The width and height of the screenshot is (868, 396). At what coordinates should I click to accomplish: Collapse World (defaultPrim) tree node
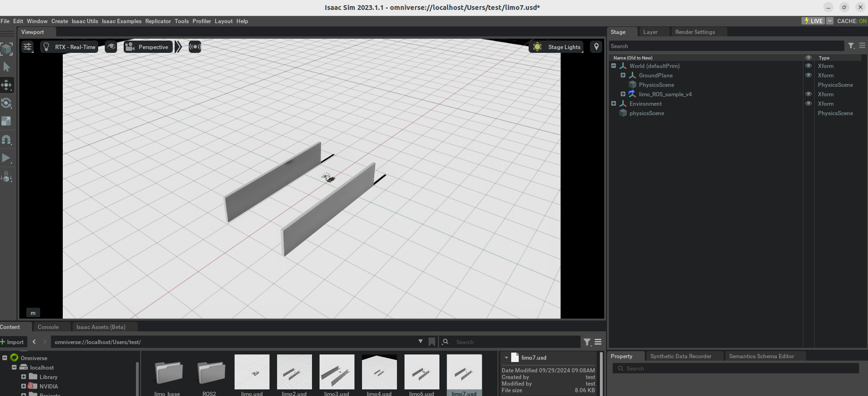[614, 66]
